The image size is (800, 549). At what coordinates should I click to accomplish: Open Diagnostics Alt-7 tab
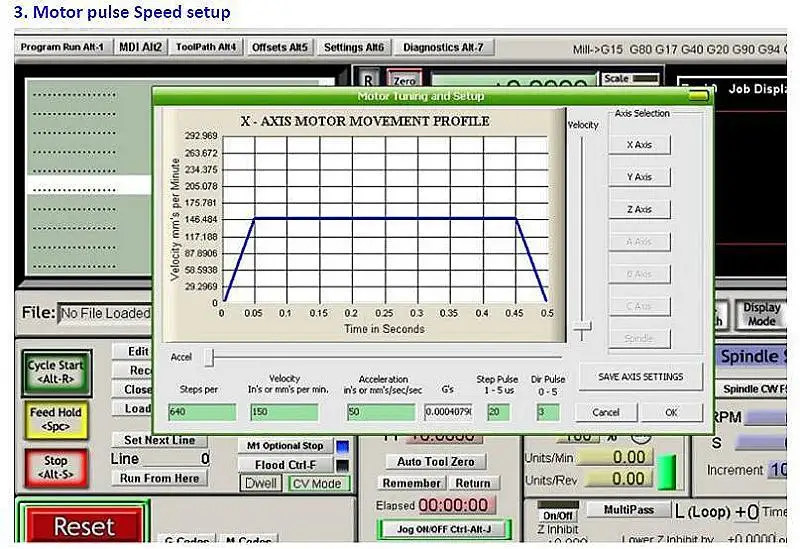[x=443, y=47]
